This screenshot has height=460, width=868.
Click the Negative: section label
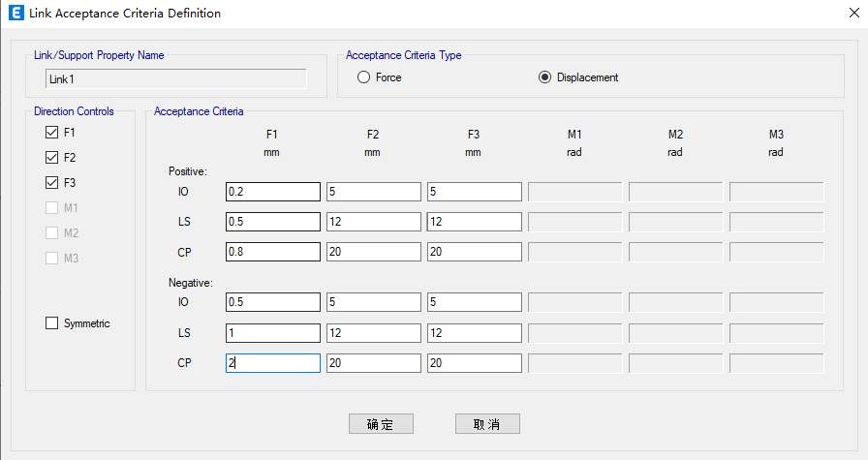pos(191,283)
